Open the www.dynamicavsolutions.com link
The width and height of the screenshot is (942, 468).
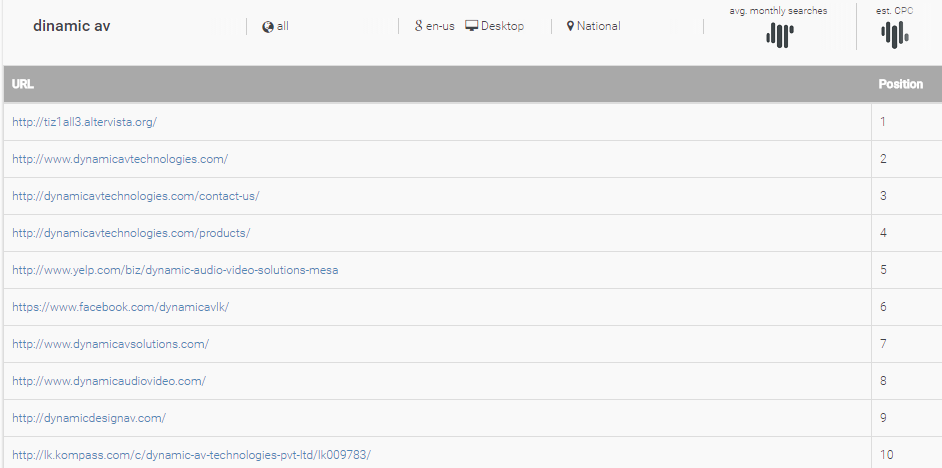click(x=111, y=344)
